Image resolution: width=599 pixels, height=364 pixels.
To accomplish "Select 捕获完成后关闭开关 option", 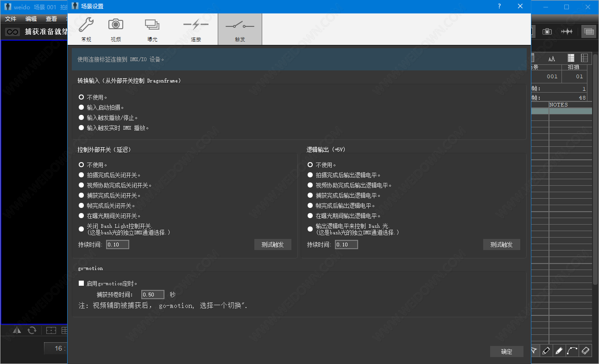I will pyautogui.click(x=109, y=195).
